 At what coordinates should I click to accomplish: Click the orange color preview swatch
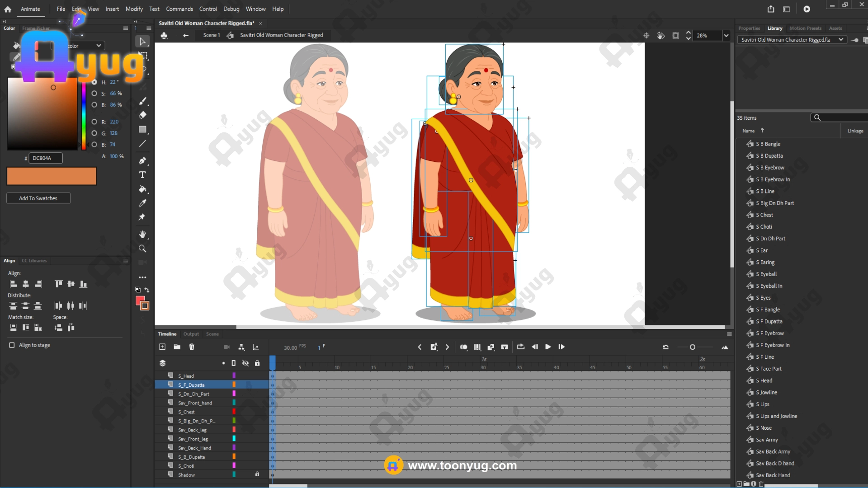click(x=52, y=176)
